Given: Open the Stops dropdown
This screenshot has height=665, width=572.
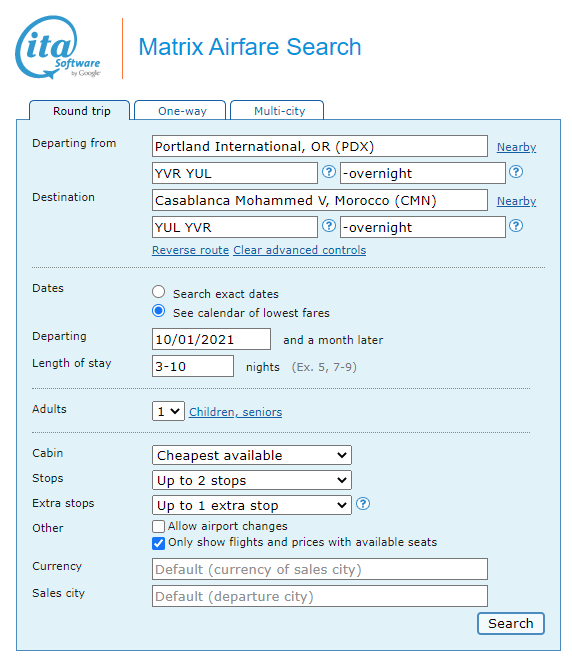Looking at the screenshot, I should [252, 480].
